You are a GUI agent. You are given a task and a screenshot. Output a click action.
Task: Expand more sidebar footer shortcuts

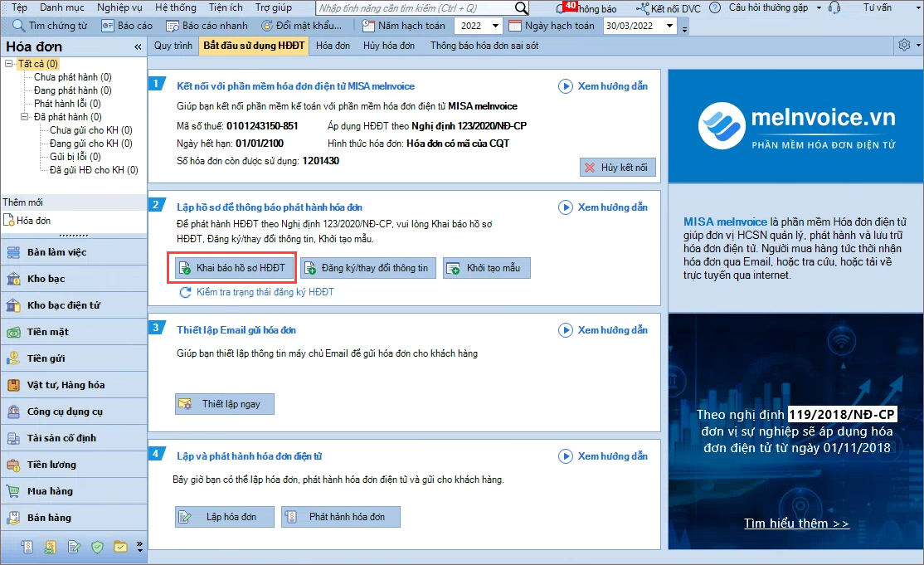[139, 547]
